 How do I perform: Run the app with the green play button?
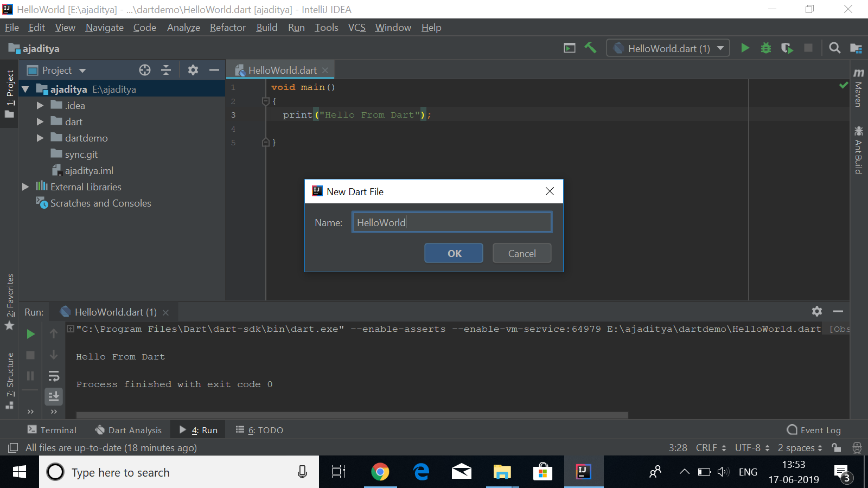coord(745,48)
